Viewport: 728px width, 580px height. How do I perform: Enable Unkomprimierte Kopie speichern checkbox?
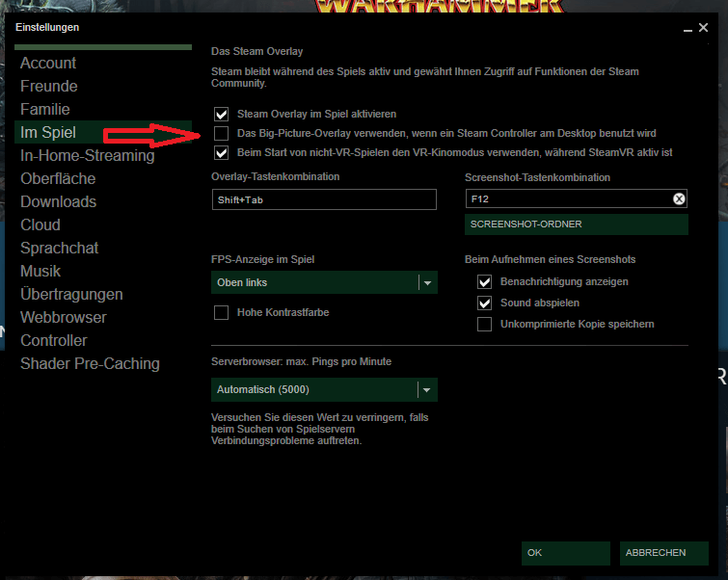pyautogui.click(x=485, y=324)
